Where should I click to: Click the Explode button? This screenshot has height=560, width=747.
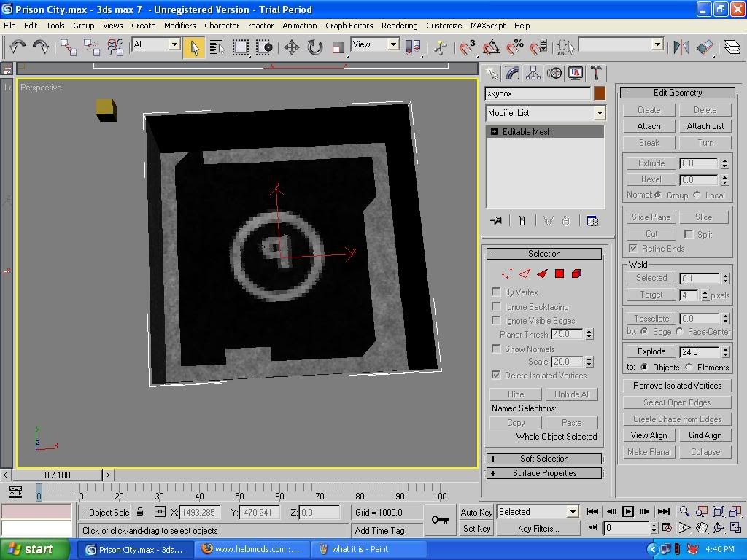pos(651,351)
